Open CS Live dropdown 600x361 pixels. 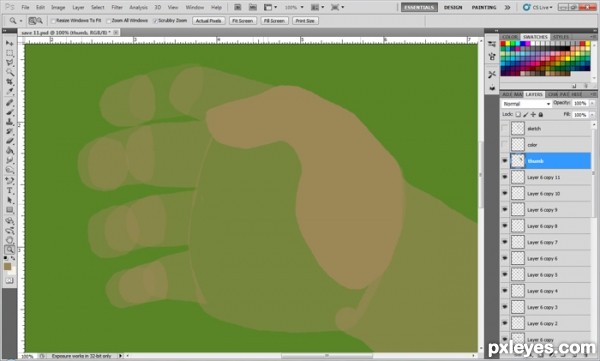[x=538, y=7]
